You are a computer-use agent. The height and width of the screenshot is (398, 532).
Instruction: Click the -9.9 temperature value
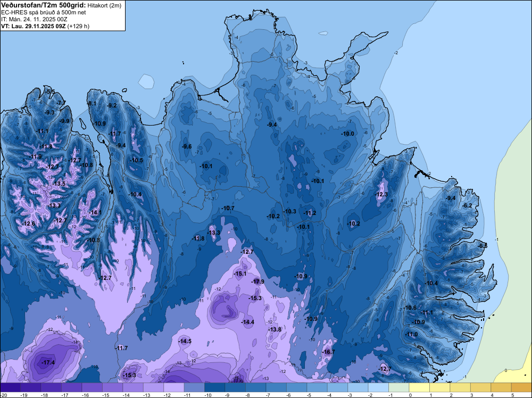click(64, 121)
